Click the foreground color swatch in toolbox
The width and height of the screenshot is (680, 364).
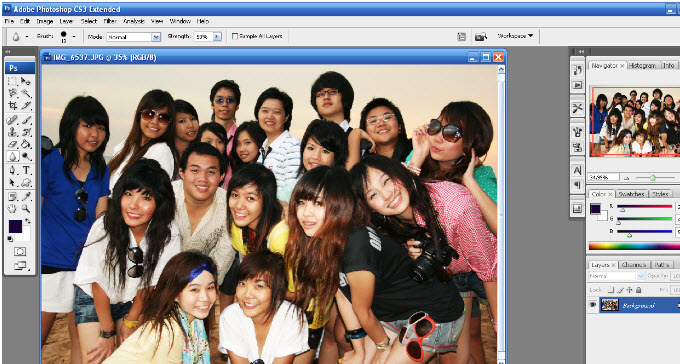point(15,226)
